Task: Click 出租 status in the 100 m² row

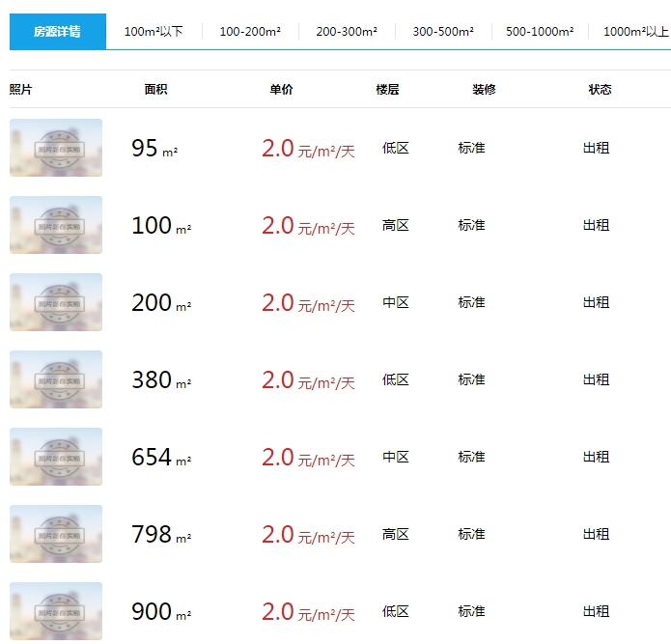Action: [x=596, y=225]
